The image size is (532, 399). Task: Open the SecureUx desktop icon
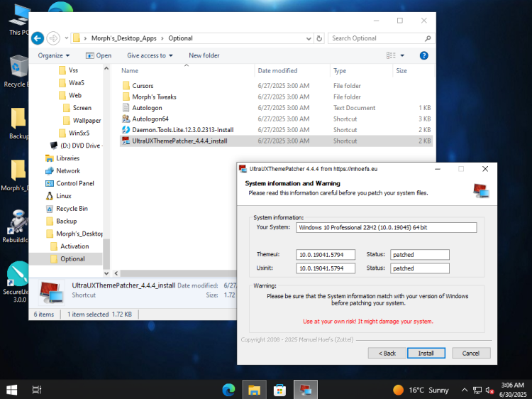pyautogui.click(x=16, y=282)
